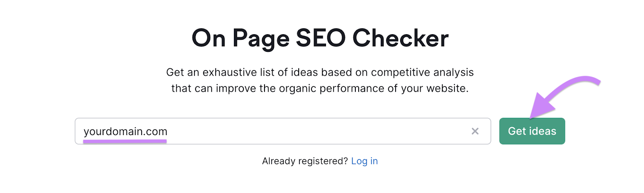Focus the yourdomain.com input field
Viewport: 644px width, 193px height.
[282, 131]
